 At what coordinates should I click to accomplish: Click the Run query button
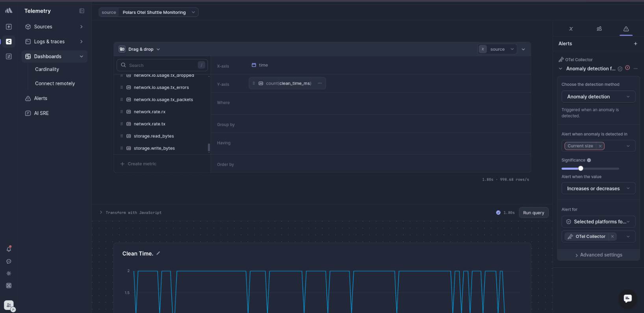click(533, 213)
